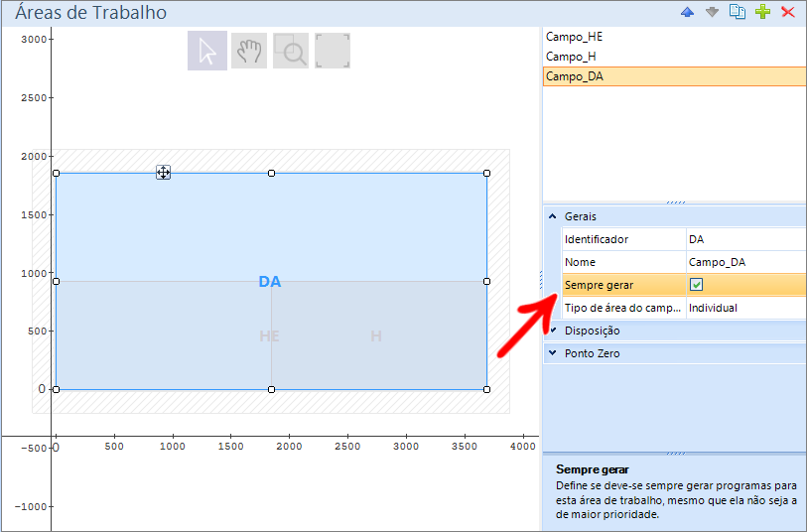Click vertical splitter grip beside canvas

540,280
